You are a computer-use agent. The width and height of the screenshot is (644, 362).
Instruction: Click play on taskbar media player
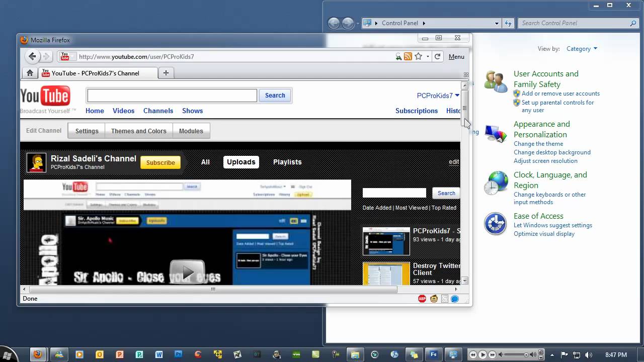(x=482, y=354)
